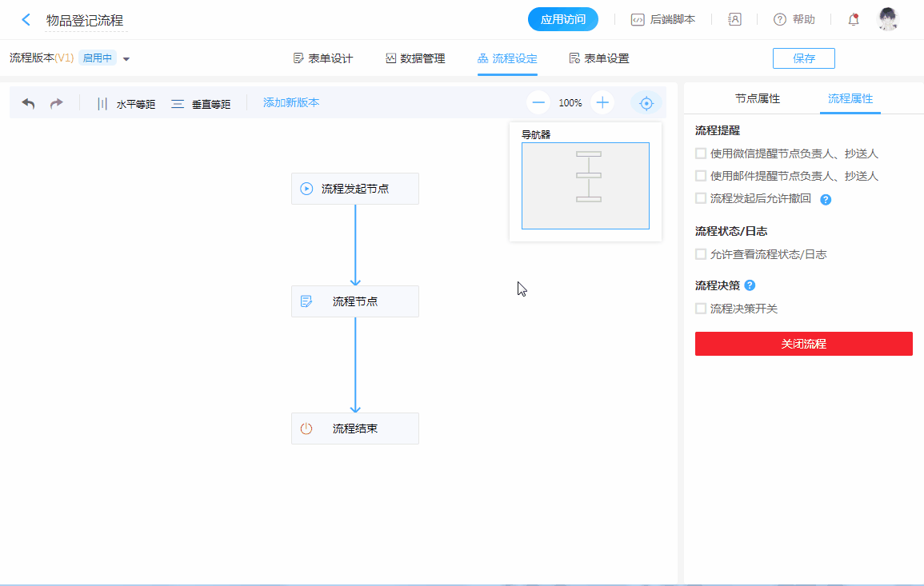
Task: Zoom in the canvas with plus icon
Action: coord(602,102)
